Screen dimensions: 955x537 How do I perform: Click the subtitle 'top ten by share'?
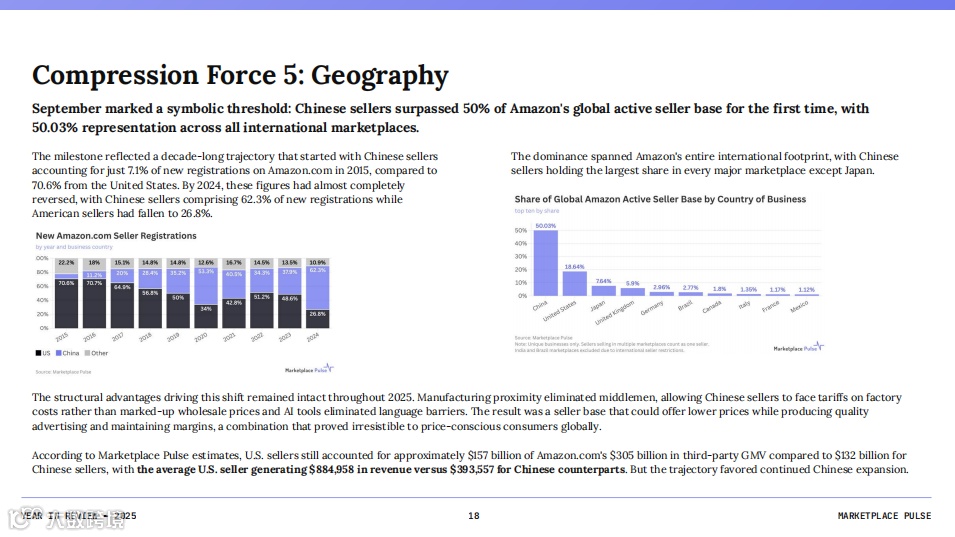point(537,211)
